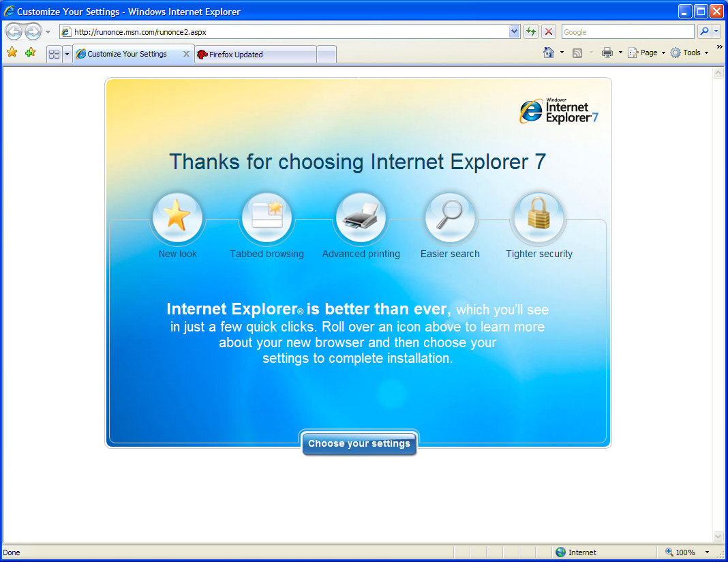Expand the address bar history dropdown
728x562 pixels.
point(514,31)
